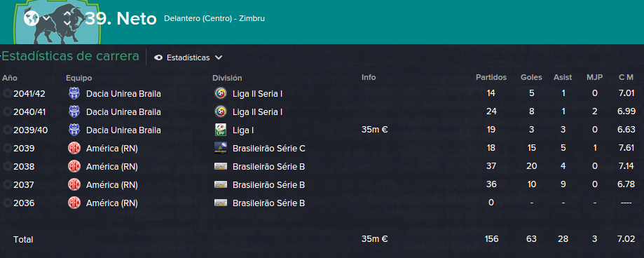Select the radio circle for 2041/42 row

point(7,94)
